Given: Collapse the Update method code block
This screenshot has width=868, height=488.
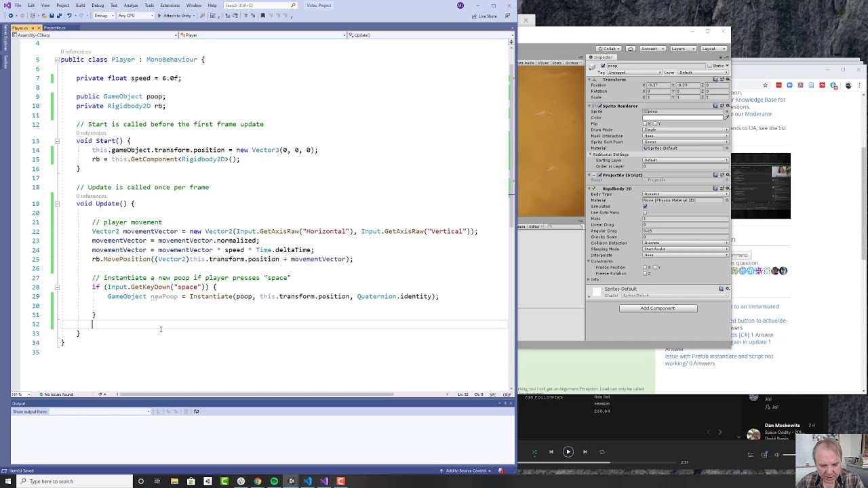Looking at the screenshot, I should point(57,203).
